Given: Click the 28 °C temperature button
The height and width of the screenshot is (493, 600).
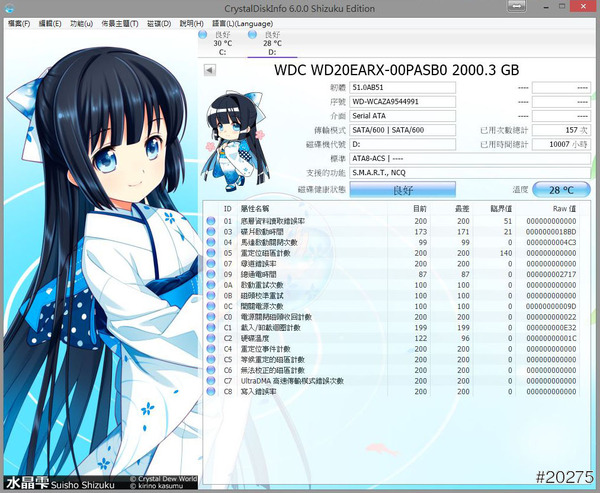Looking at the screenshot, I should [x=561, y=190].
